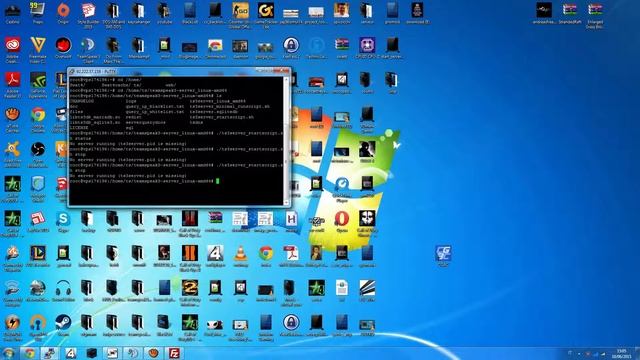This screenshot has width=640, height=360.
Task: Click 'CHANGELOG' in the terminal listing
Action: 82,101
